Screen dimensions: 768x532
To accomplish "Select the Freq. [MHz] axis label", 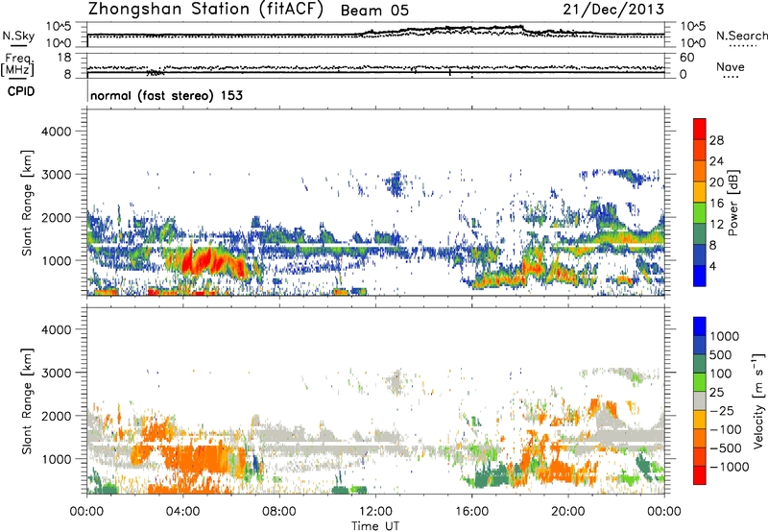I will (x=18, y=65).
